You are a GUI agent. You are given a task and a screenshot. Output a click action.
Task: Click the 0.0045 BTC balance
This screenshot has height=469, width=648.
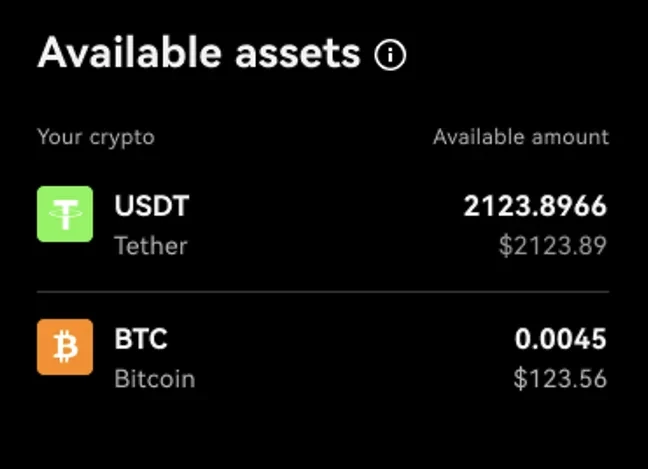tap(560, 340)
